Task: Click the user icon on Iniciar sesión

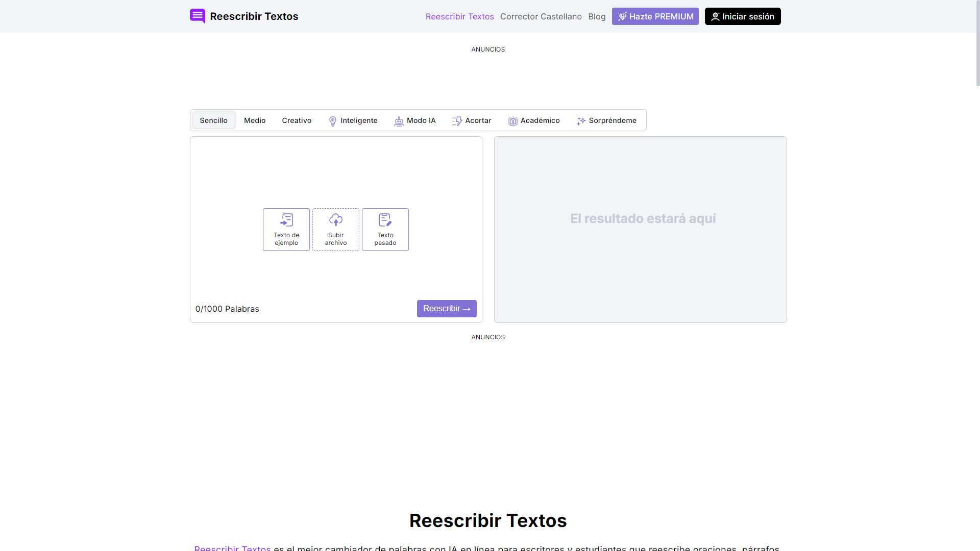Action: [x=715, y=16]
